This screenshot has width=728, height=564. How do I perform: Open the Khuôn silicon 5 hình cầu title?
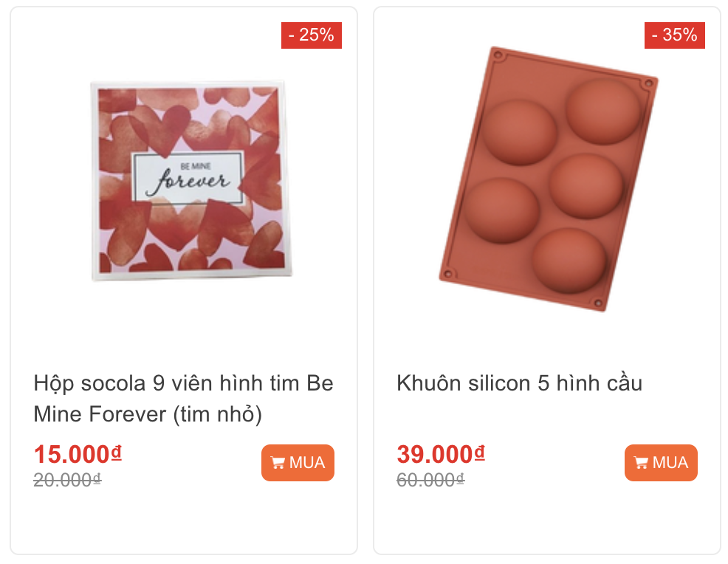pos(519,383)
